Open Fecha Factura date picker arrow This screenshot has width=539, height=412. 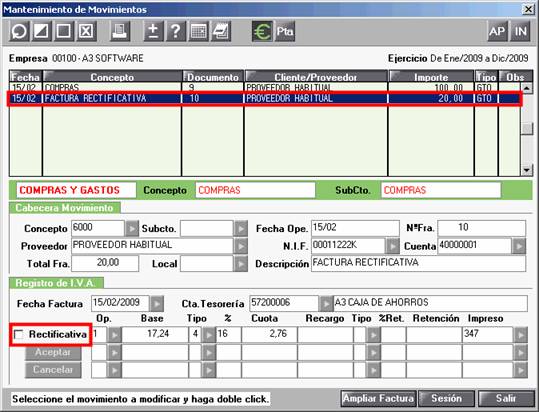(x=157, y=304)
